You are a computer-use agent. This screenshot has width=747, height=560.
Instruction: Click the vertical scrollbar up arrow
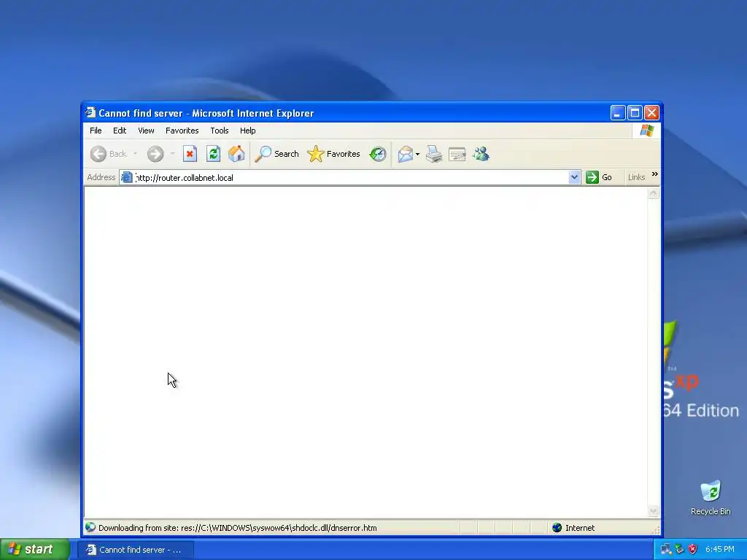(654, 193)
